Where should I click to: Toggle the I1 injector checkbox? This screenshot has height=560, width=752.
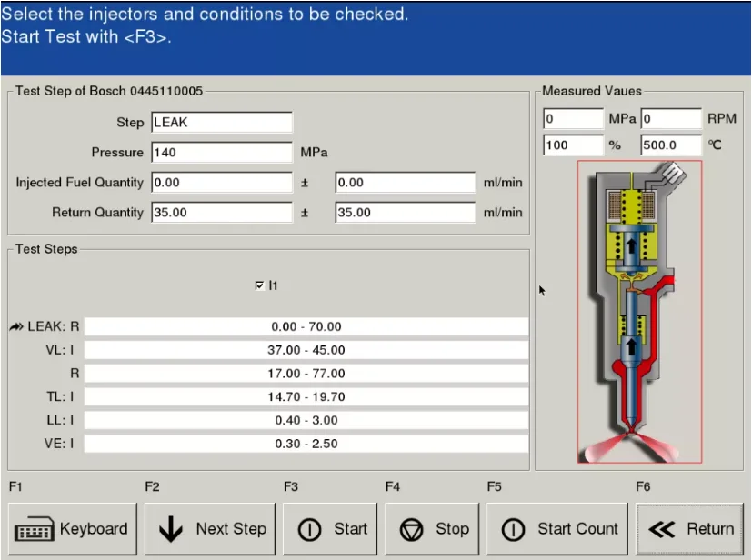click(x=260, y=285)
